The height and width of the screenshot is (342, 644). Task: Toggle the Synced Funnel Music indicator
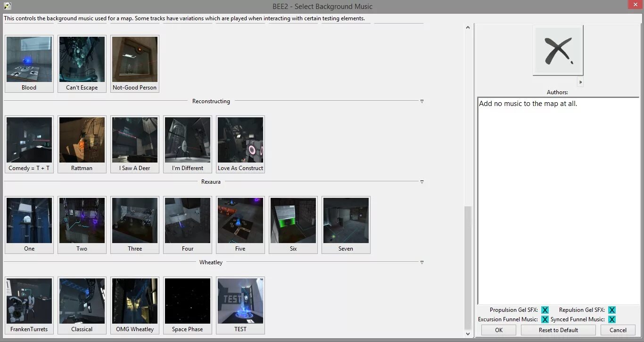pyautogui.click(x=612, y=319)
